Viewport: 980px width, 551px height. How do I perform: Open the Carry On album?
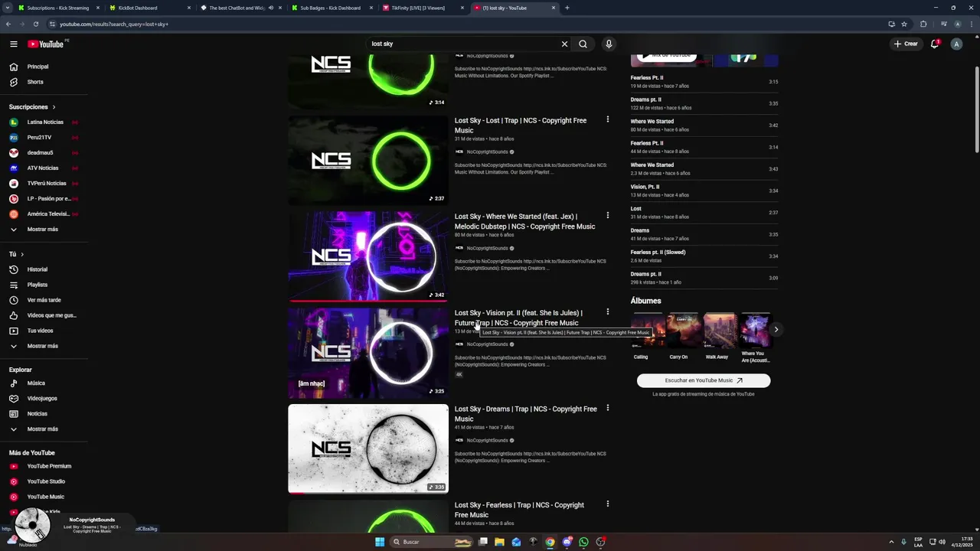(683, 337)
